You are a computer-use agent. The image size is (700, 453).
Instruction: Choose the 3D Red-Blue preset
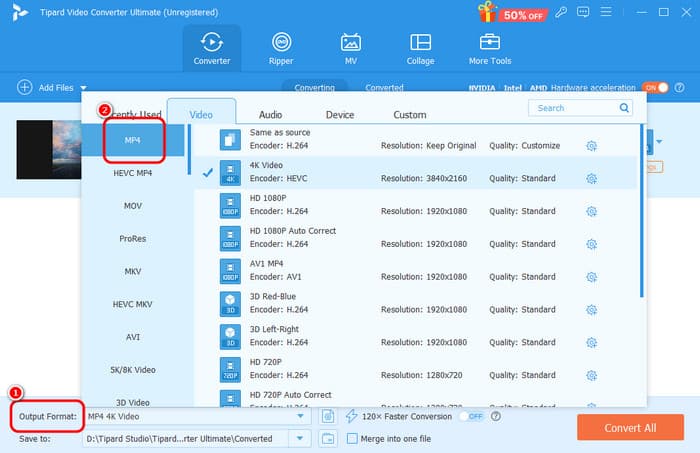[x=415, y=303]
